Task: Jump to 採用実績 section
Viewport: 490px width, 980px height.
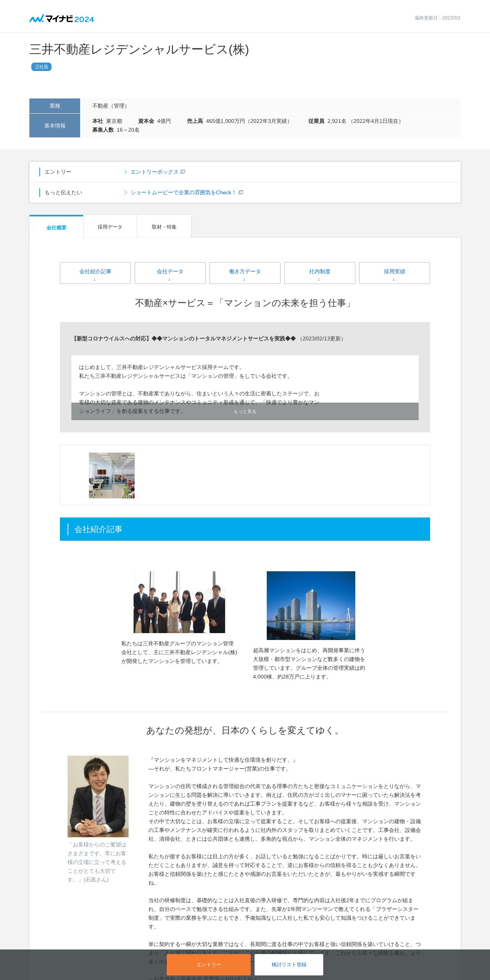Action: pos(395,273)
